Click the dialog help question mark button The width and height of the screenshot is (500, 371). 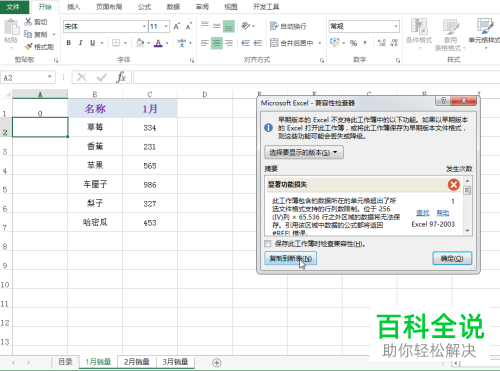[443, 100]
